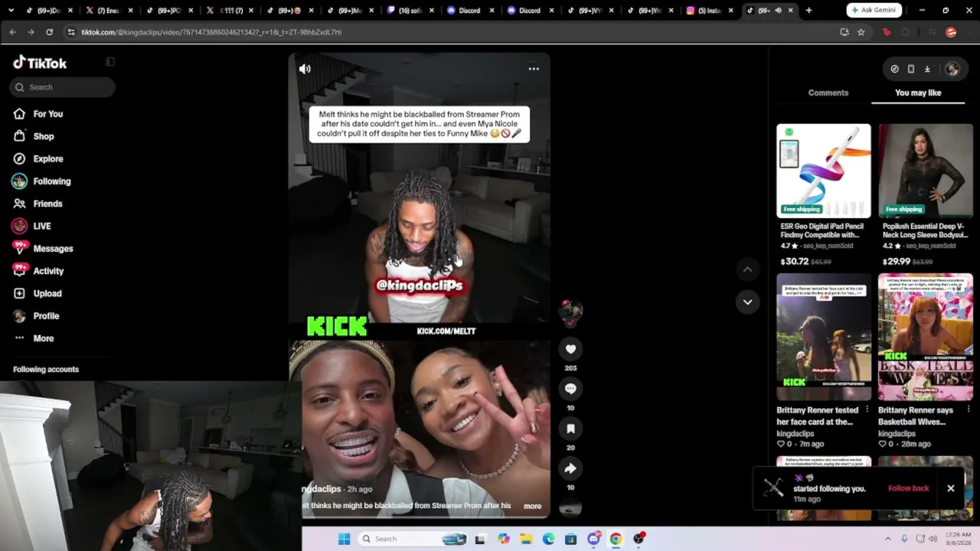Image resolution: width=980 pixels, height=551 pixels.
Task: Collapse the TikTok sidebar
Action: 110,62
